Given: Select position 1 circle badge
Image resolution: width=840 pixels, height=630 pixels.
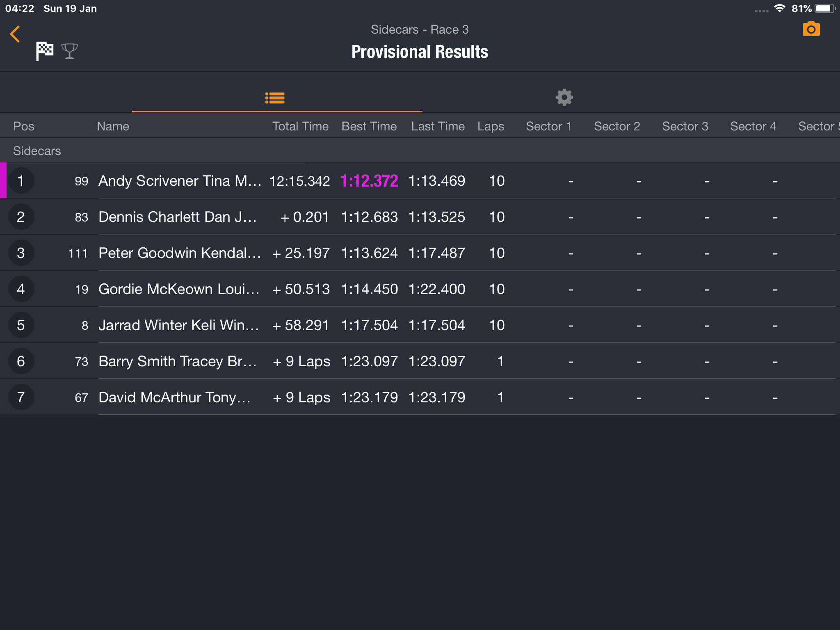Looking at the screenshot, I should click(x=21, y=181).
